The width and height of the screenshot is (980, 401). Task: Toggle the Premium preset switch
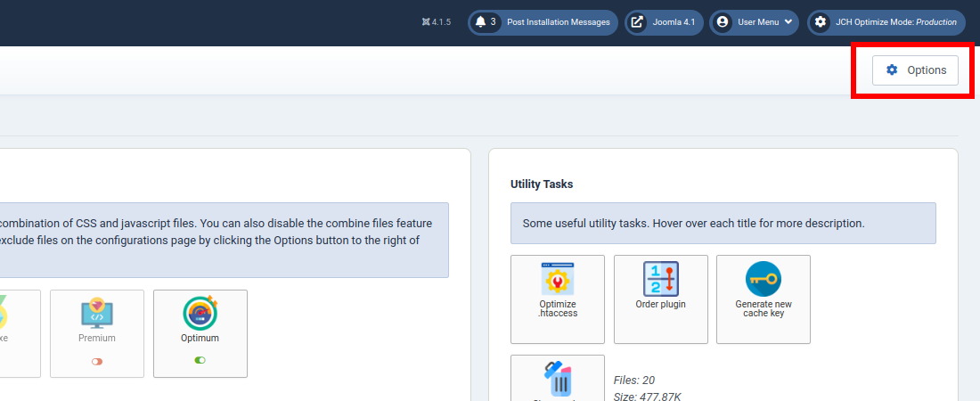[97, 361]
